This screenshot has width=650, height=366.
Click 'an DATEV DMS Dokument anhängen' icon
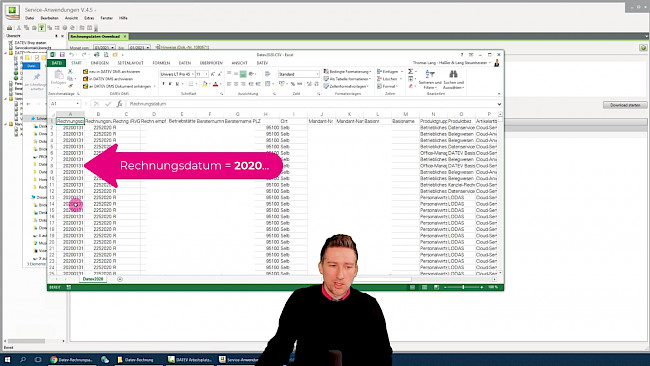[x=85, y=86]
